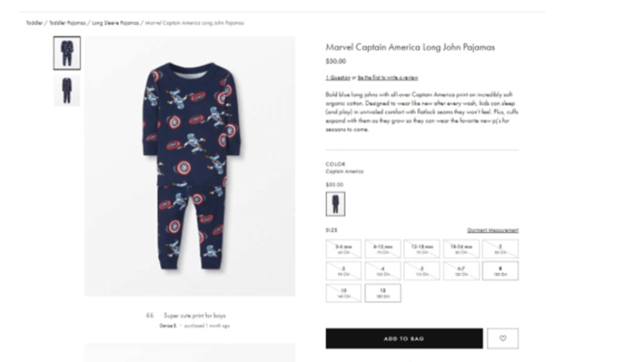Screen dimensions: 644x362
Task: Add the pajamas to bag
Action: click(x=404, y=338)
